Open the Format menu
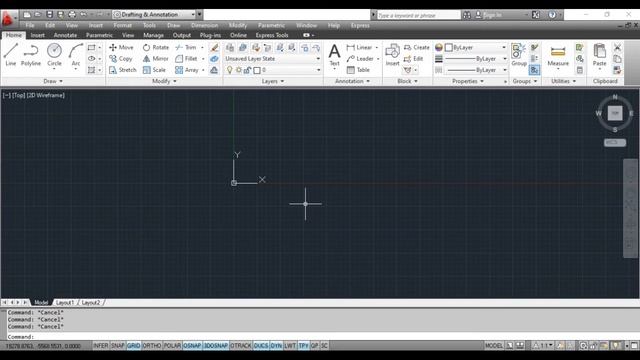This screenshot has width=640, height=360. pyautogui.click(x=122, y=25)
